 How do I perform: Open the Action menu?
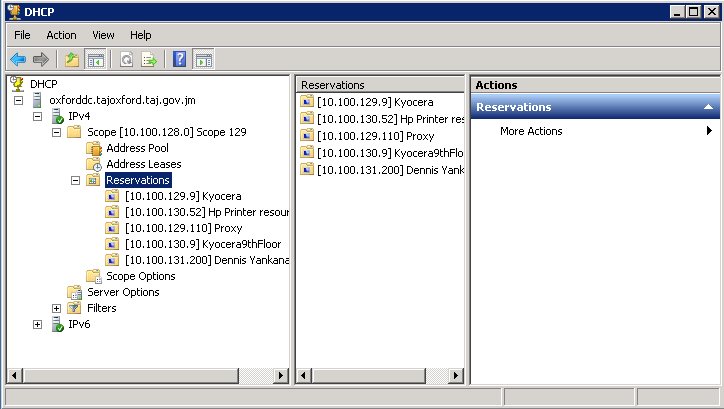[x=61, y=35]
